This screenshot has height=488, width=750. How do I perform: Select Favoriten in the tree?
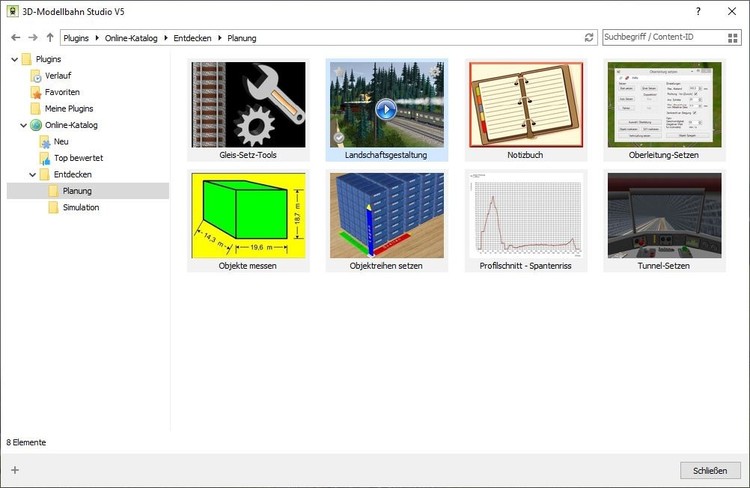pos(62,92)
